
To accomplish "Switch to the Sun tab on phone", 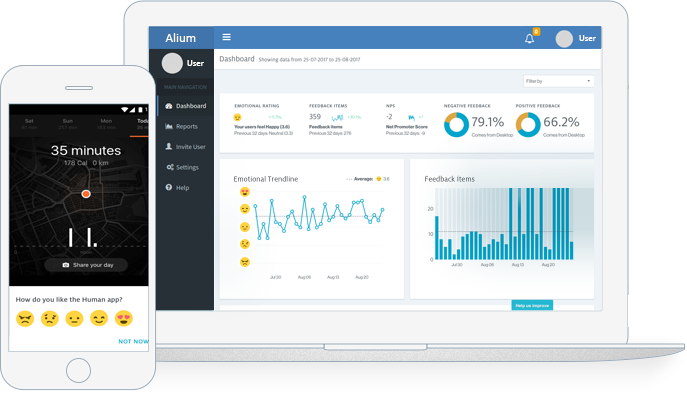I will 67,124.
